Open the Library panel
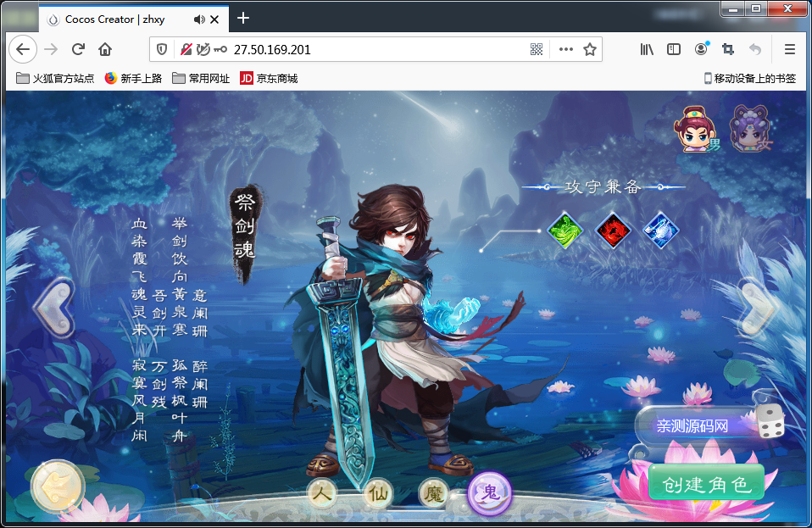The image size is (812, 528). tap(647, 50)
